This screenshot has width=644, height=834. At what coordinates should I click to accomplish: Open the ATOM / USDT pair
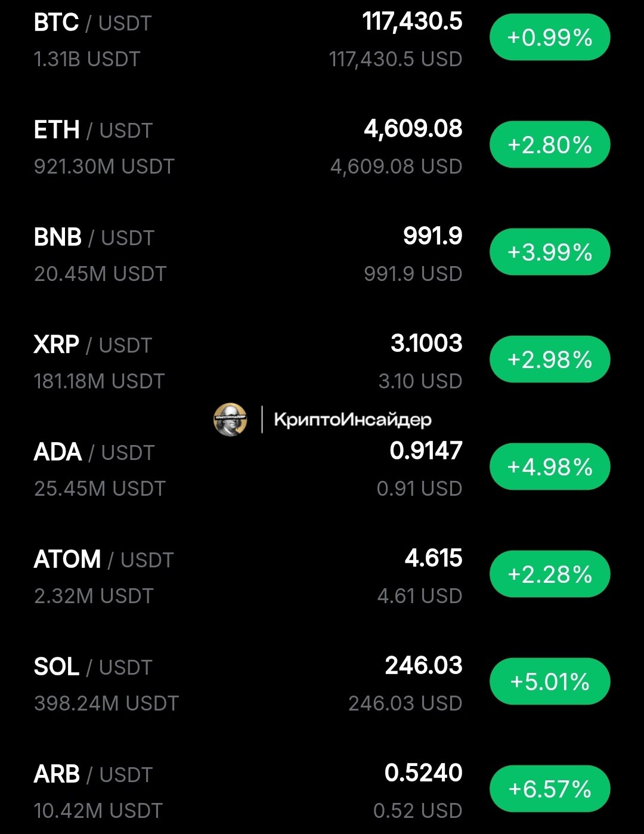coord(322,576)
